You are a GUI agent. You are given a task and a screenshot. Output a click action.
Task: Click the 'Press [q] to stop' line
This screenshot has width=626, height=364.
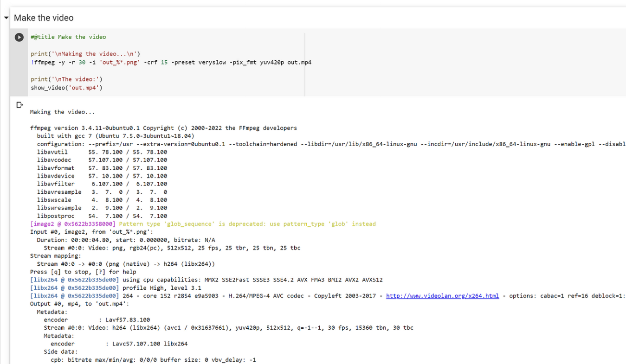pos(83,272)
